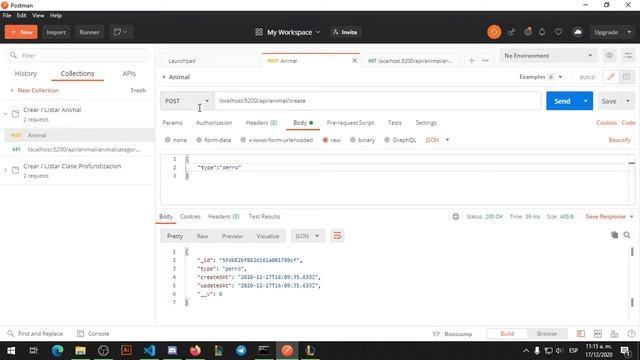Click into the request URL field
Screen dimensions: 640x360
[378, 101]
